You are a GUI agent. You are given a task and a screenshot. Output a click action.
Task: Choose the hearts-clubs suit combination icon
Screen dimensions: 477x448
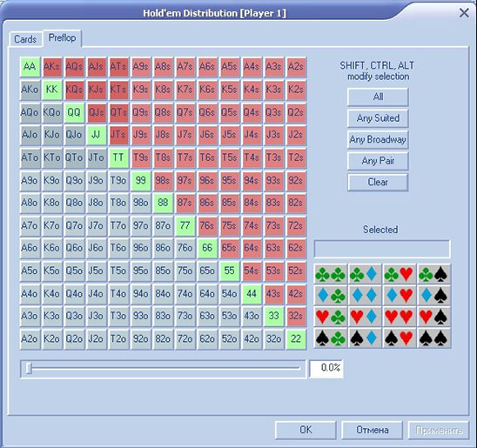[x=331, y=317]
